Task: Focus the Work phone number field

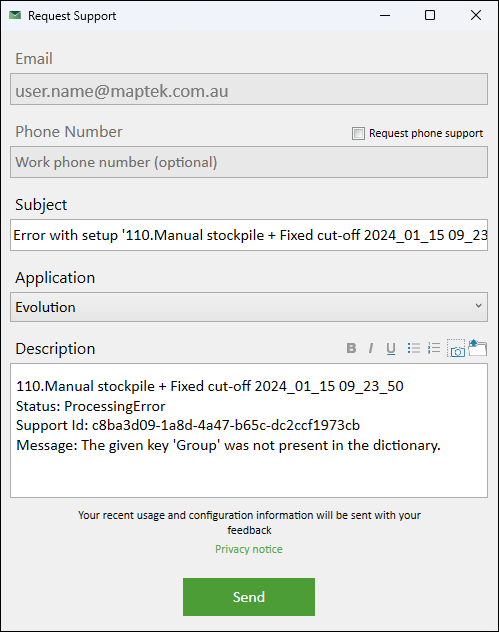Action: coord(249,162)
